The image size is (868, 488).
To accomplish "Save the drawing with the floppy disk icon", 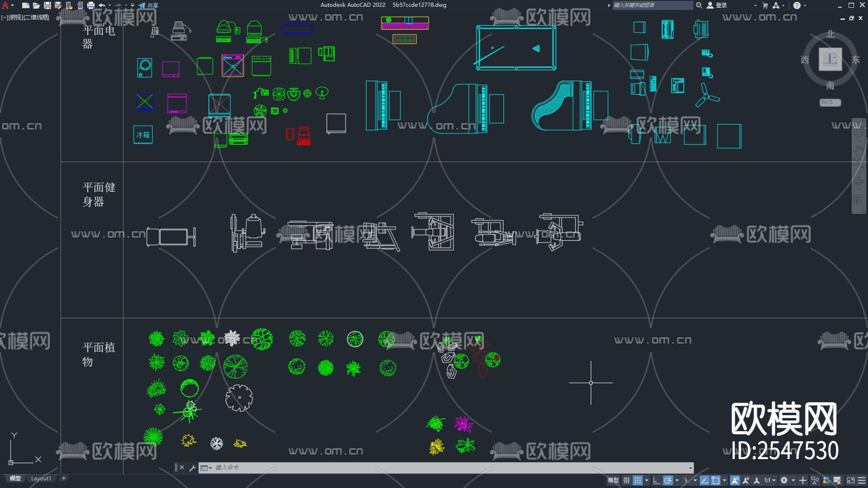I will tap(47, 5).
